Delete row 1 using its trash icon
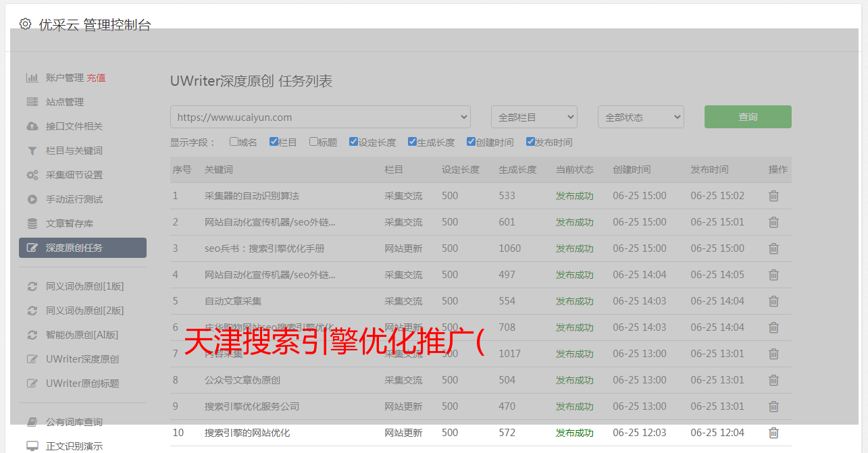 773,196
